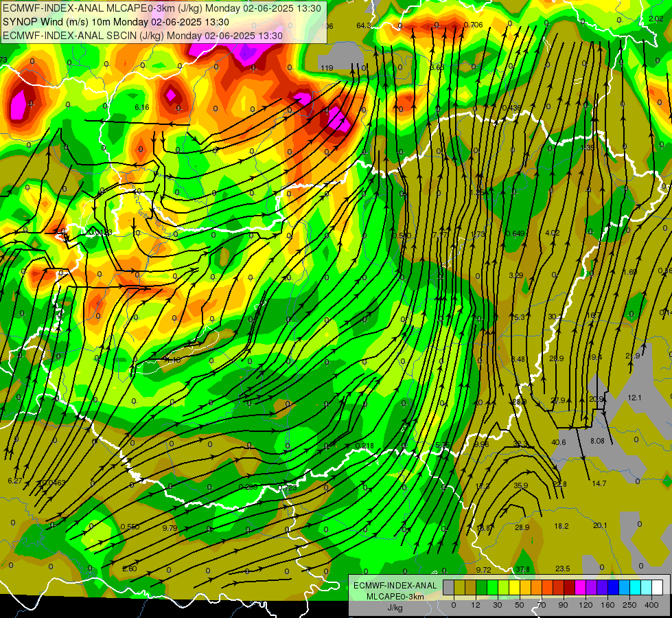Click the 23.5 value near bottom
This screenshot has height=618, width=672.
click(562, 569)
